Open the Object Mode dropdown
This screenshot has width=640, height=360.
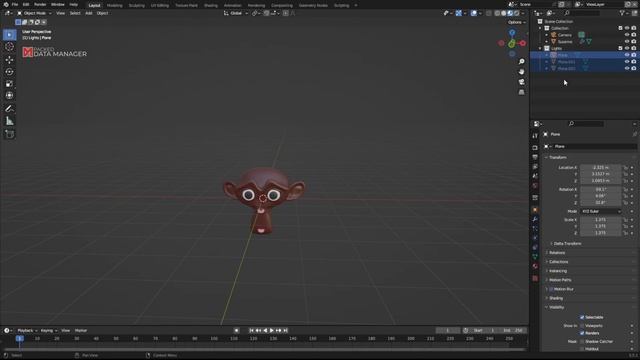point(34,13)
